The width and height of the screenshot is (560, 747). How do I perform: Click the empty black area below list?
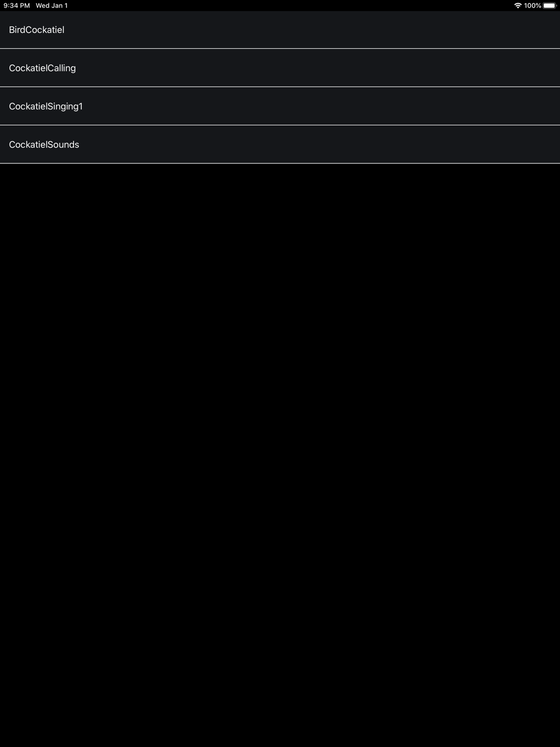pyautogui.click(x=280, y=455)
